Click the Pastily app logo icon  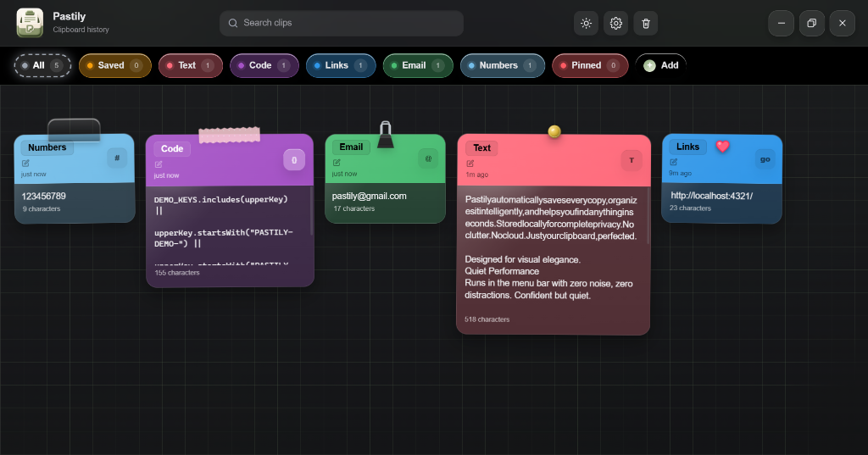(x=30, y=23)
